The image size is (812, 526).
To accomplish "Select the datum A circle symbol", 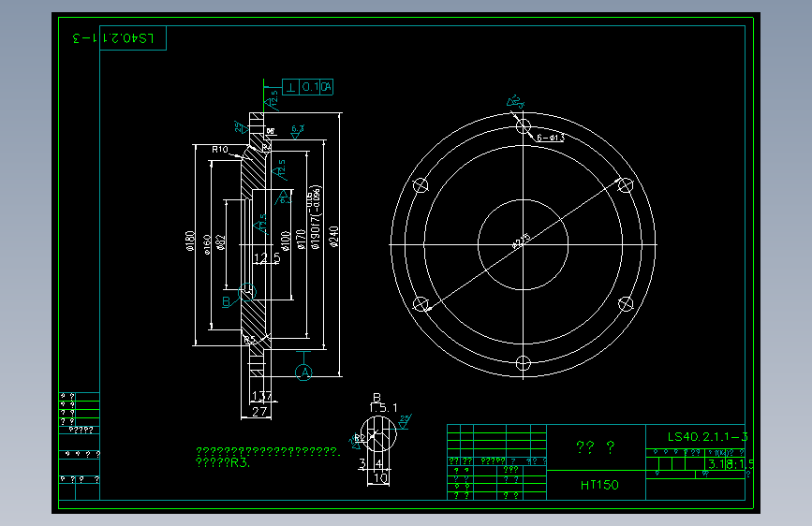I will 304,373.
